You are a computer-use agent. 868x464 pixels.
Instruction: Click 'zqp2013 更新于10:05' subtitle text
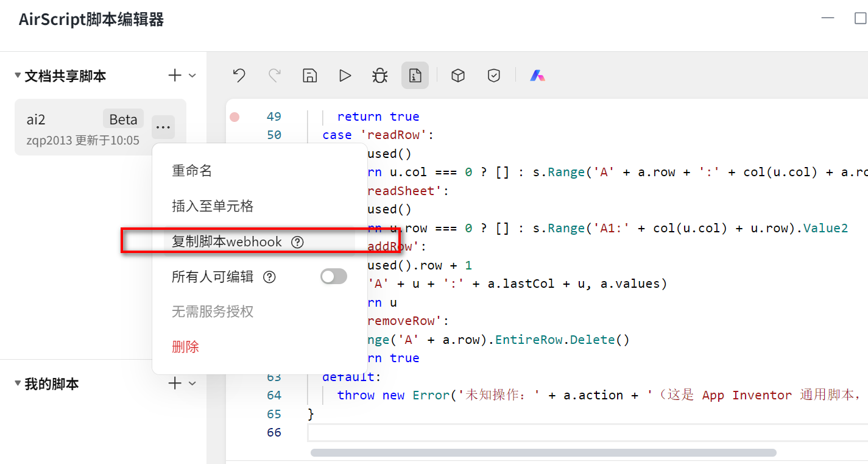pos(83,141)
